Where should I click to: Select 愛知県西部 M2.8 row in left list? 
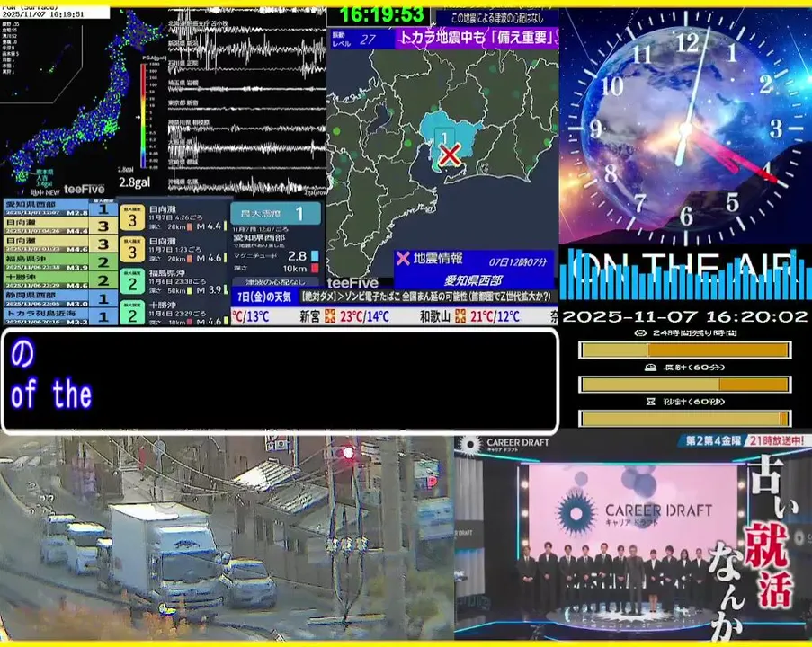pyautogui.click(x=60, y=208)
